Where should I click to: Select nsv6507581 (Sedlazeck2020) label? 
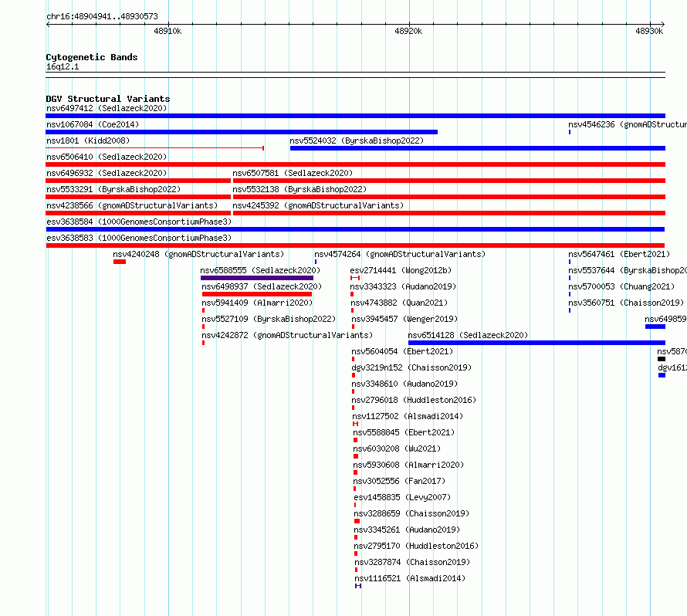(x=293, y=173)
